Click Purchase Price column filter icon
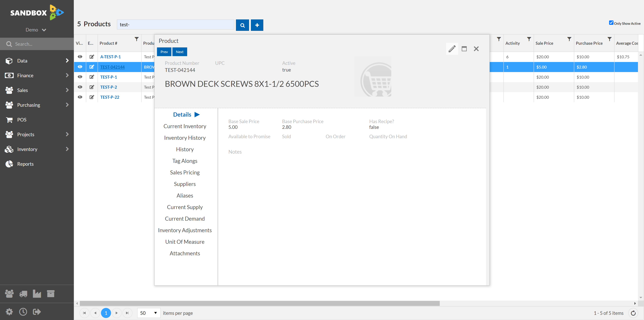Viewport: 644px width, 320px height. 609,39
